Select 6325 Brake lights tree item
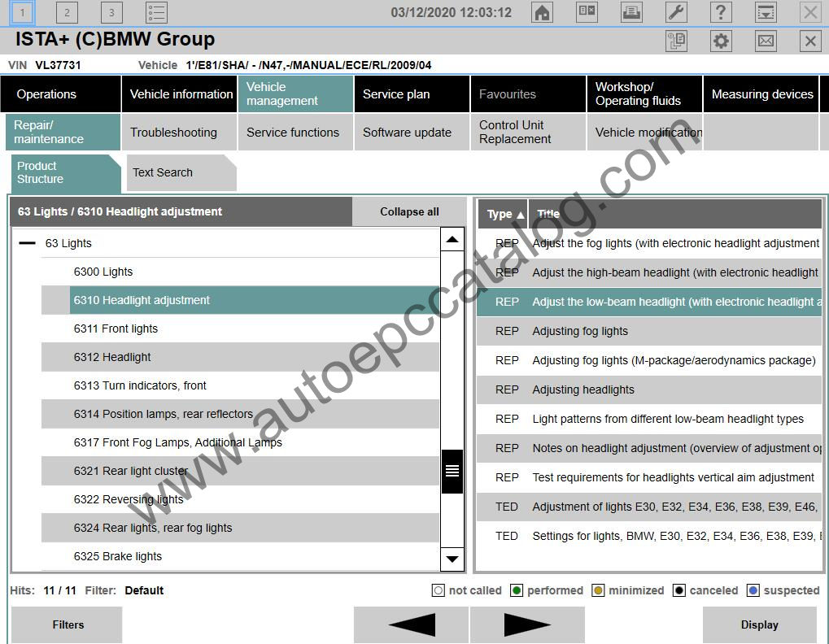The height and width of the screenshot is (644, 829). pyautogui.click(x=241, y=556)
